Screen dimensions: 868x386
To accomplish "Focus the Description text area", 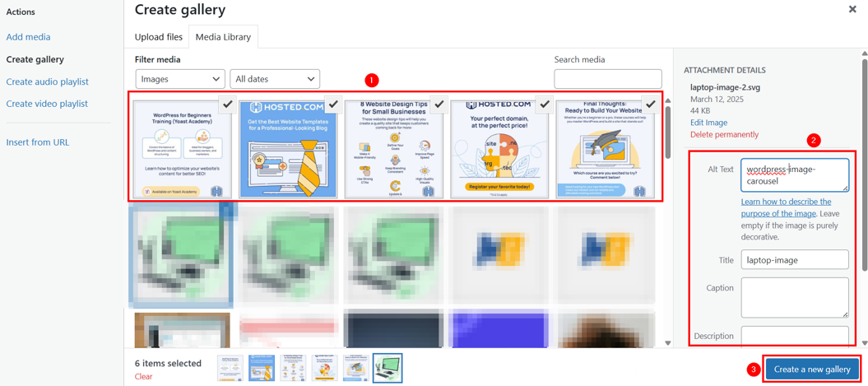I will [795, 336].
